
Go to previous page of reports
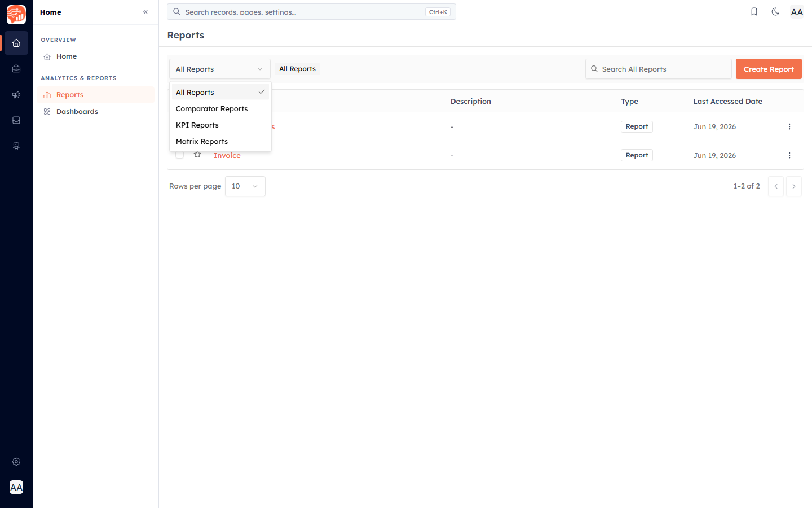pos(776,186)
